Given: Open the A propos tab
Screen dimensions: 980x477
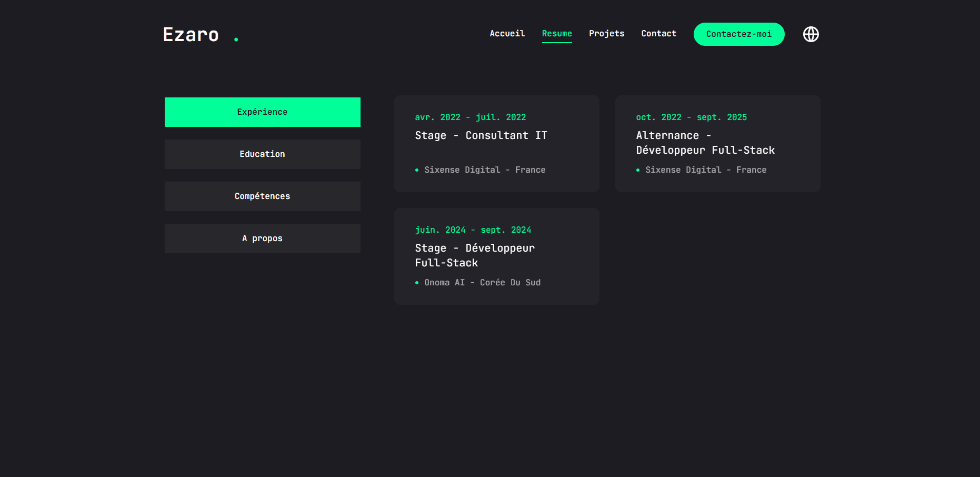Looking at the screenshot, I should [262, 238].
